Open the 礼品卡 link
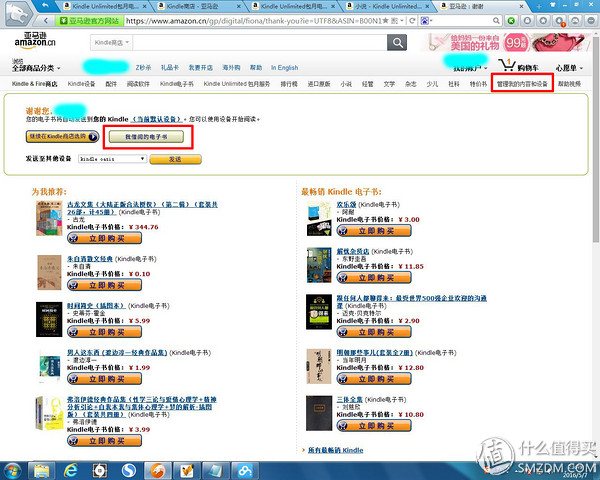Viewport: 600px width, 480px height. point(170,68)
